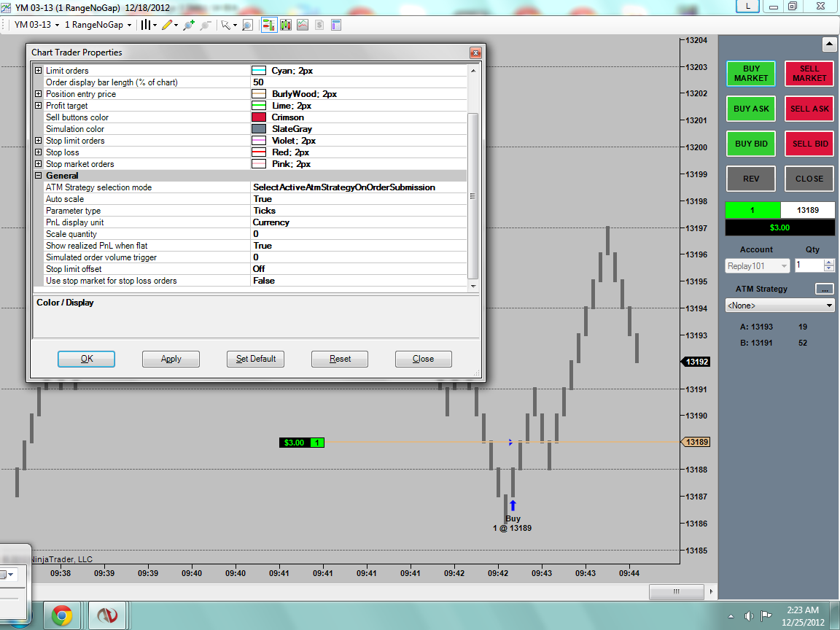Click the Order display bar length value 50
The image size is (840, 630).
pos(359,82)
